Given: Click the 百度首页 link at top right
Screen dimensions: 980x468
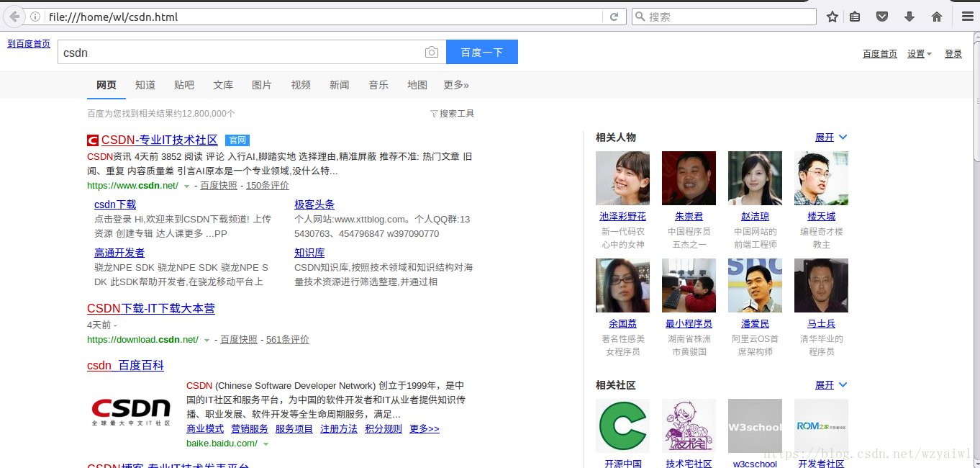Looking at the screenshot, I should pyautogui.click(x=880, y=54).
